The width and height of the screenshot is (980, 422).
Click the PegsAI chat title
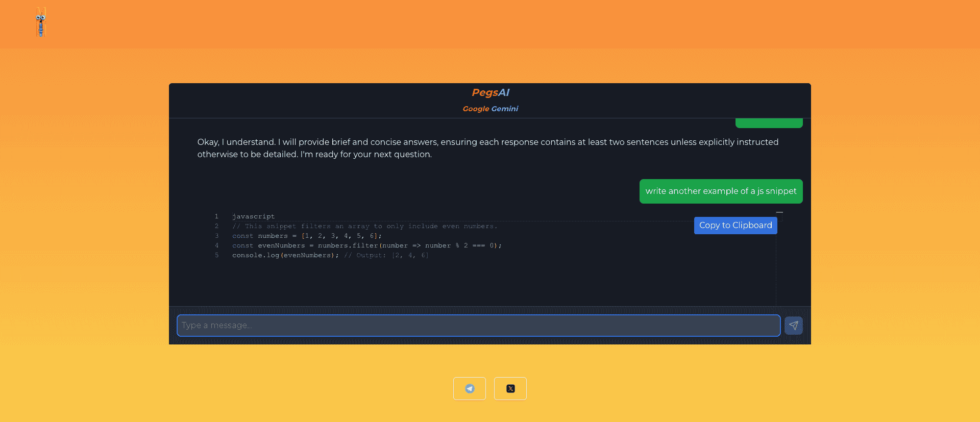point(491,92)
